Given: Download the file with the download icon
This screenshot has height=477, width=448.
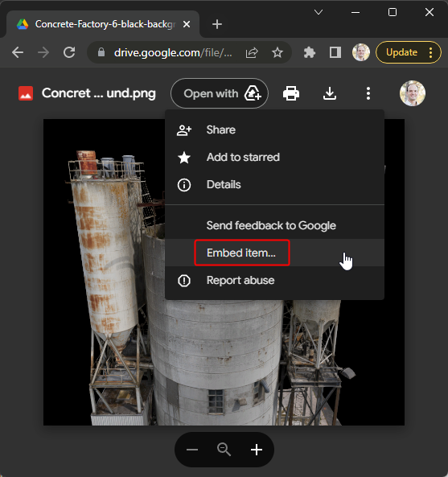Looking at the screenshot, I should click(x=330, y=93).
